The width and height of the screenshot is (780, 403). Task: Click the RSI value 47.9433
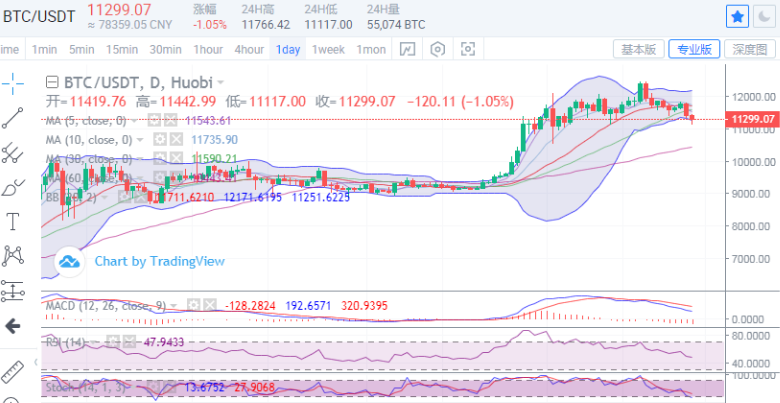coord(164,342)
